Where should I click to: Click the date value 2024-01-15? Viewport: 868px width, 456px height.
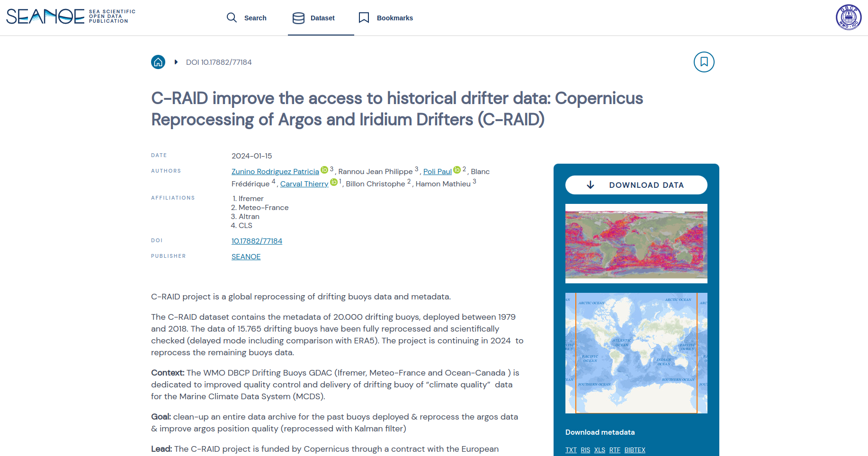click(x=252, y=156)
